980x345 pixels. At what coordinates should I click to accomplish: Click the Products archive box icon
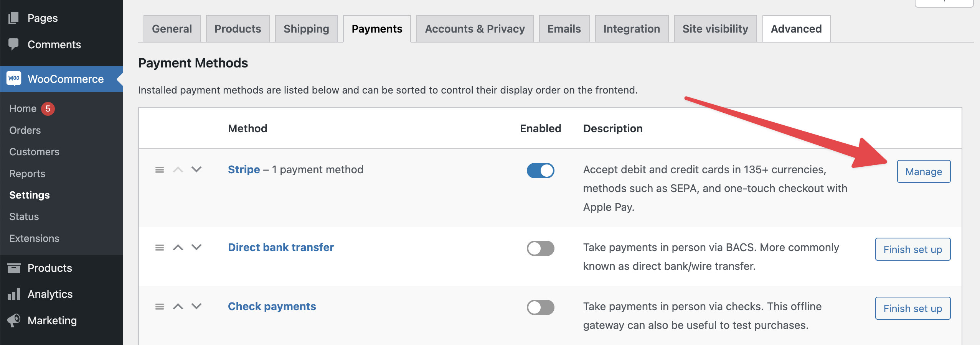pyautogui.click(x=14, y=268)
